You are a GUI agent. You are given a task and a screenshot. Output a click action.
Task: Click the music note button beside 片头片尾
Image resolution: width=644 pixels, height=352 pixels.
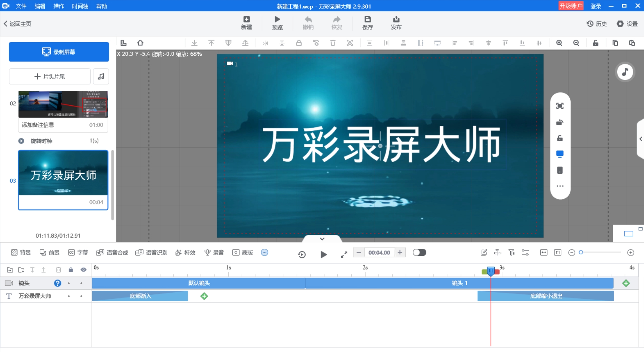click(x=101, y=76)
